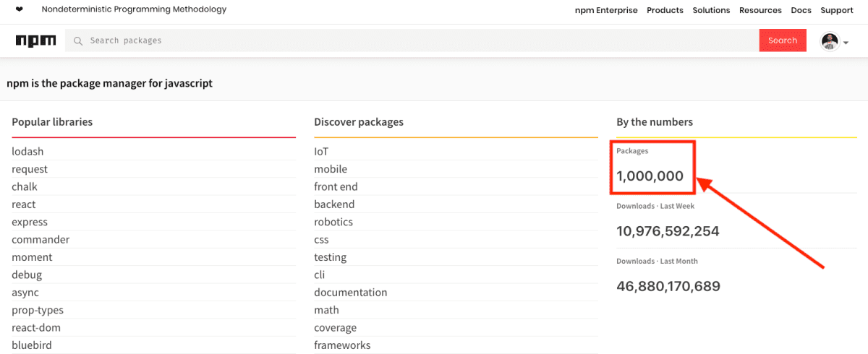Viewport: 868px width, 354px height.
Task: Open the Solutions menu
Action: click(711, 10)
